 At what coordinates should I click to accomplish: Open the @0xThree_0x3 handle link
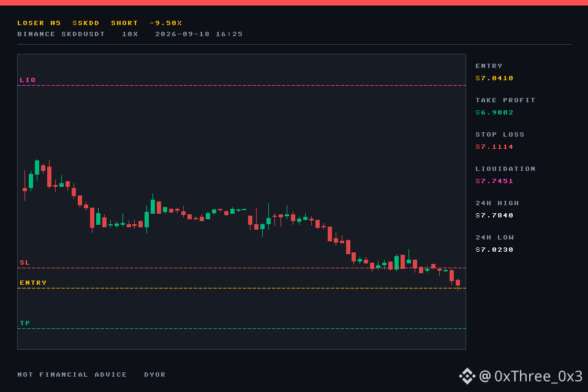coord(530,376)
